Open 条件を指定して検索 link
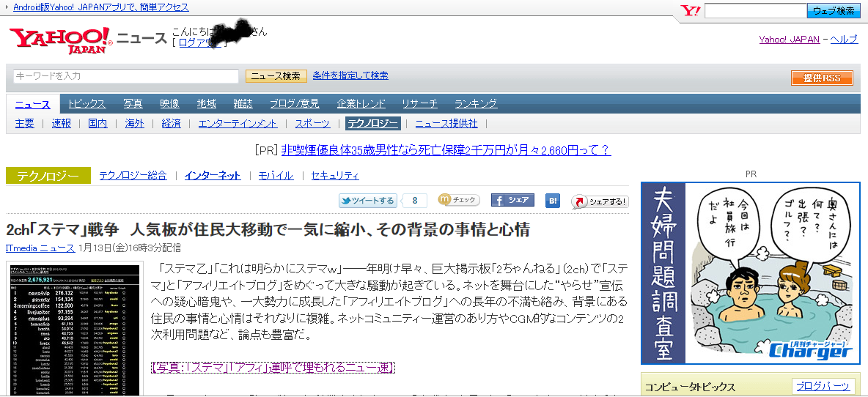Screen dimensions: 868x397 click(350, 75)
